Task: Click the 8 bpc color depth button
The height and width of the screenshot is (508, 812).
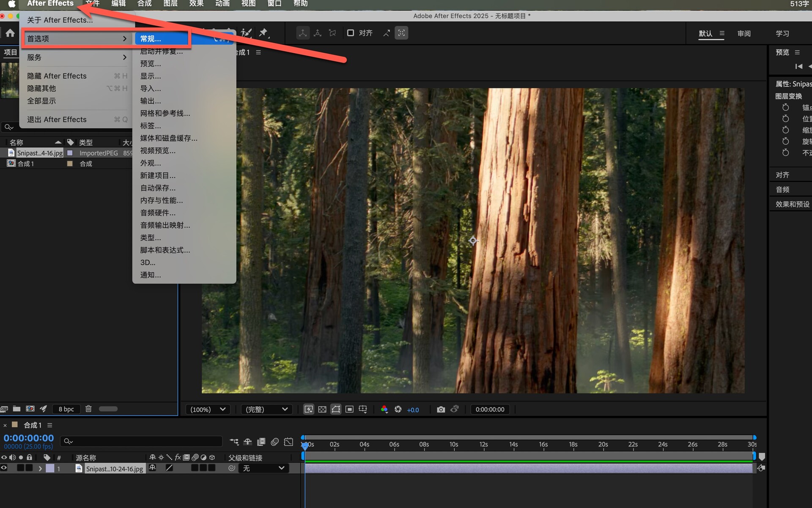Action: coord(66,409)
